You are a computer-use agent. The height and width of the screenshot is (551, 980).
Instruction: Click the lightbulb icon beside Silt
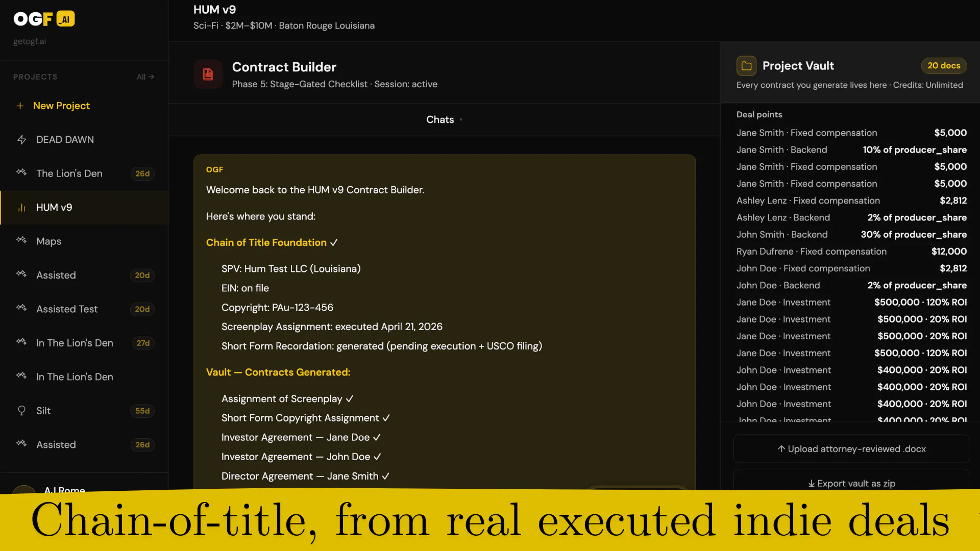click(21, 411)
